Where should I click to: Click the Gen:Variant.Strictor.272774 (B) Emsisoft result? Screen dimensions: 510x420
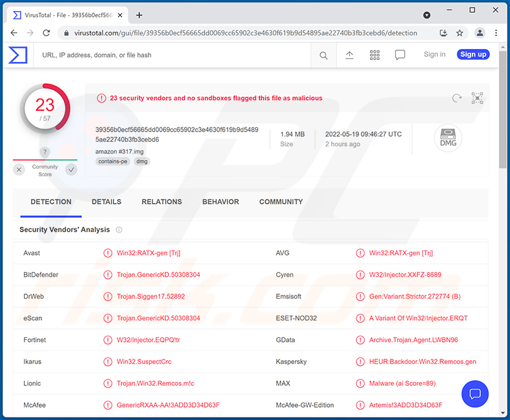[414, 297]
